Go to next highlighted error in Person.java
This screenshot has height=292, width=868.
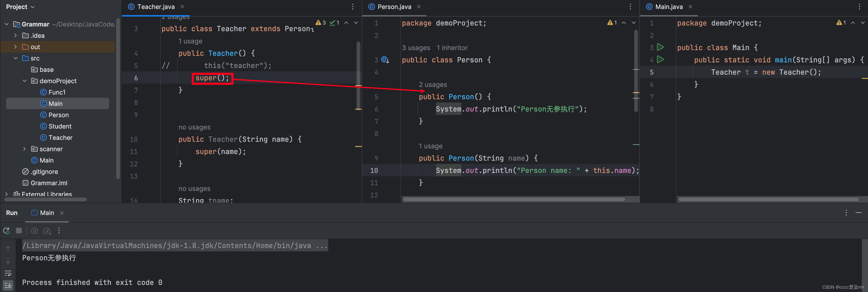click(x=634, y=23)
